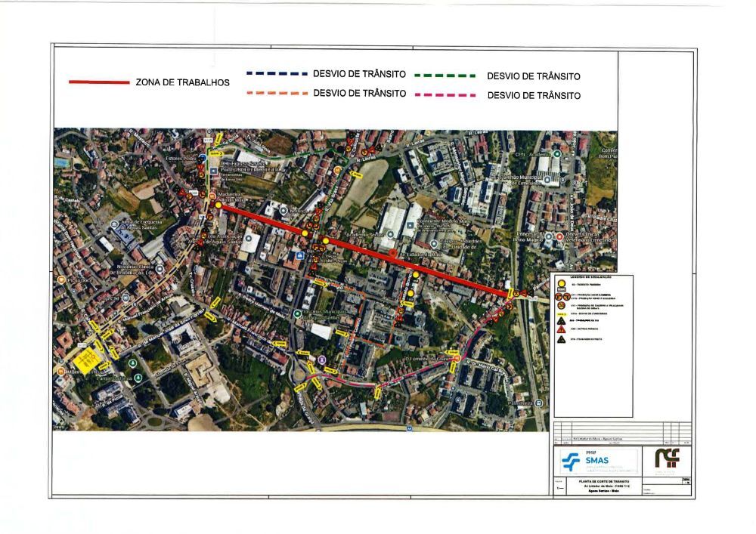
Task: Click the SMAS logo in title block
Action: 597,463
